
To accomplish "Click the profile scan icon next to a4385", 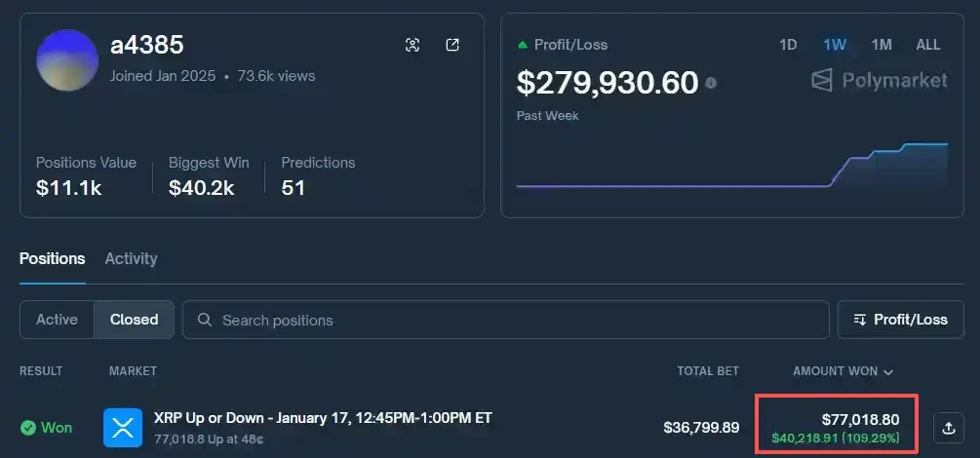I will pyautogui.click(x=412, y=45).
